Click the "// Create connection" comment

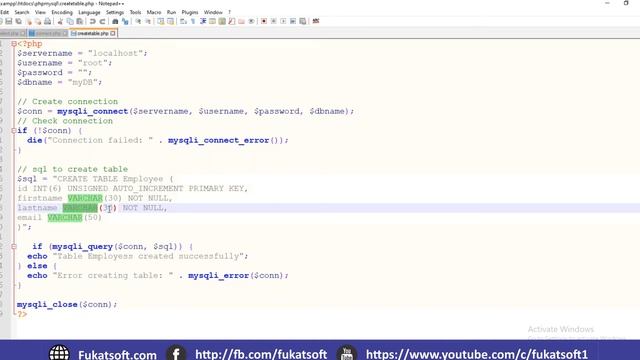pos(67,102)
